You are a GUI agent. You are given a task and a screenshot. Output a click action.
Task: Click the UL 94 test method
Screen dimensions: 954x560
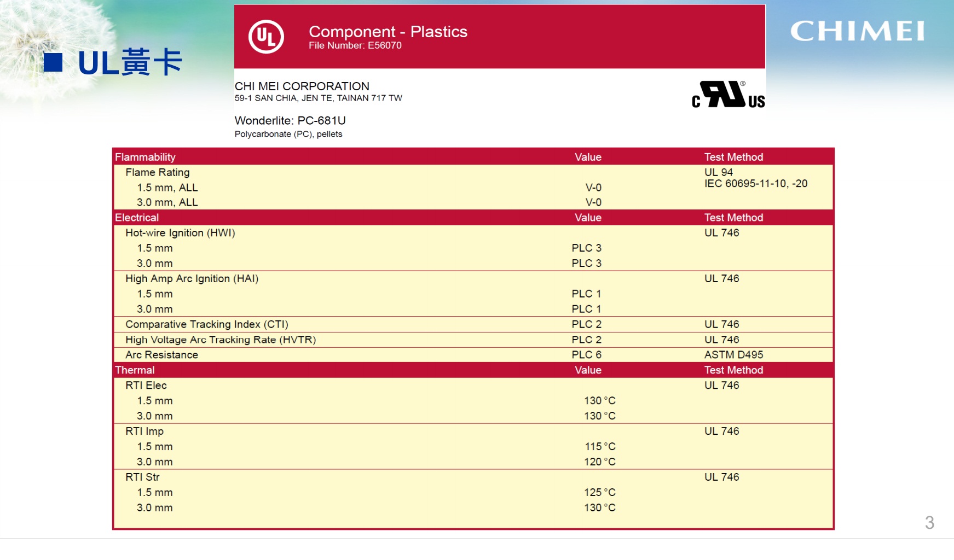(719, 172)
